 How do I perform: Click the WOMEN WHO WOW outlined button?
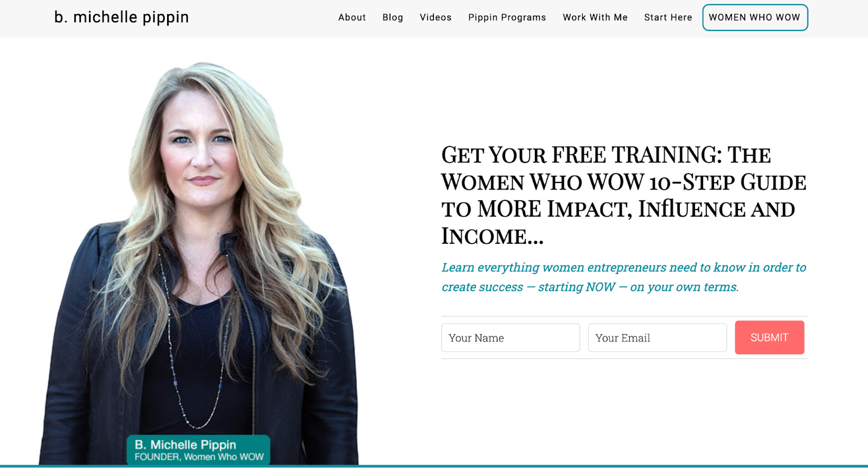tap(755, 17)
